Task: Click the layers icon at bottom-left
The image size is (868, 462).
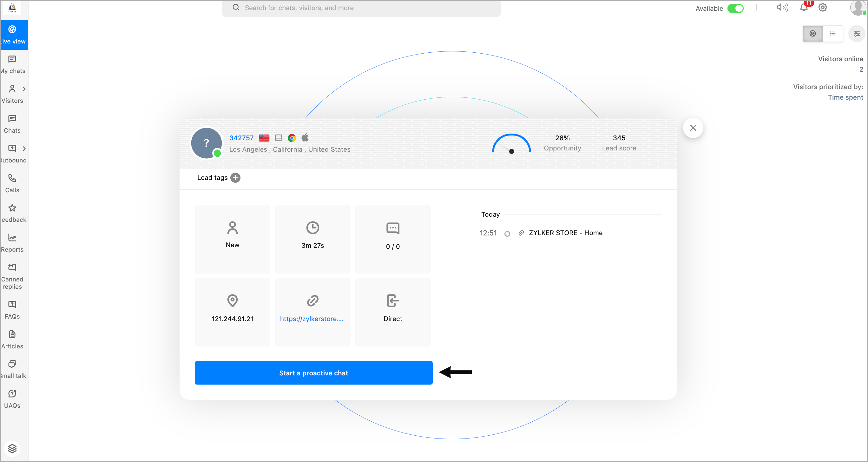Action: pos(12,449)
